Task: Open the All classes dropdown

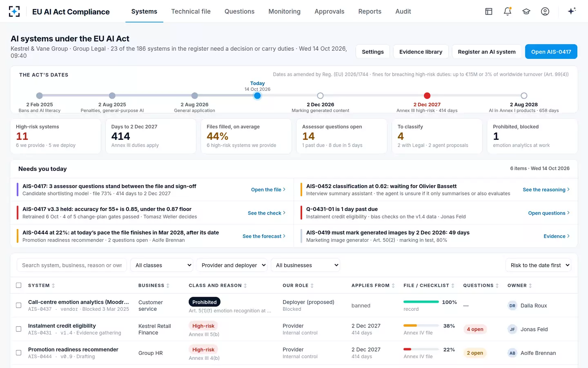Action: click(162, 265)
